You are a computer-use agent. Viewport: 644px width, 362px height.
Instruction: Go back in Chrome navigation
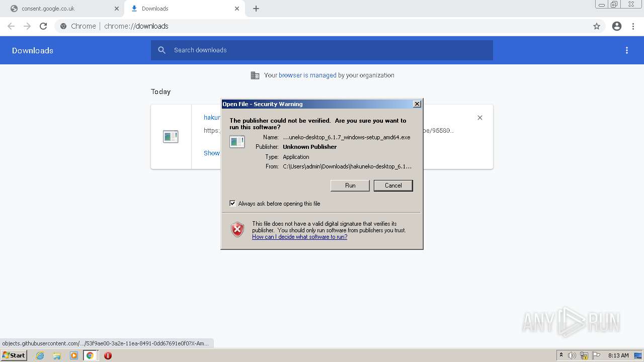11,26
